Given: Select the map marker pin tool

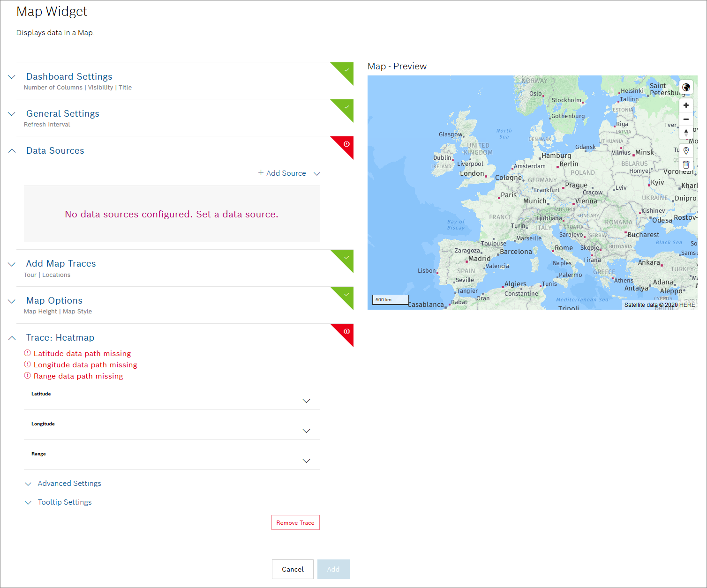Looking at the screenshot, I should 686,151.
